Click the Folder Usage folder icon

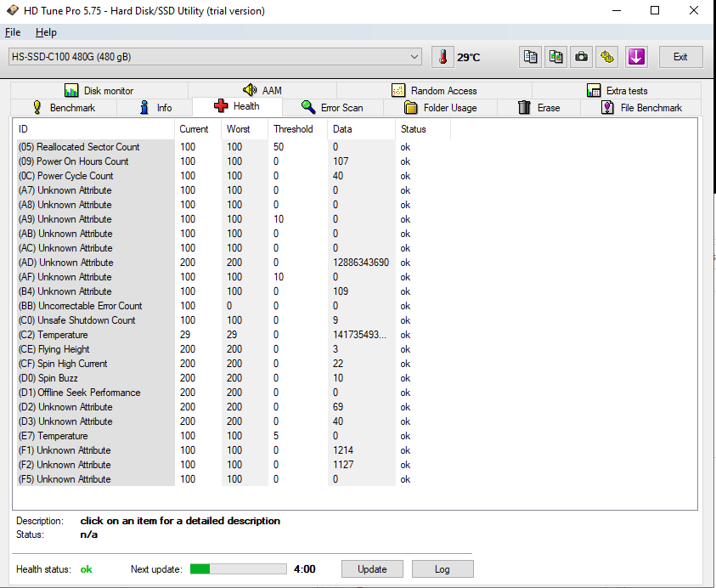(411, 107)
